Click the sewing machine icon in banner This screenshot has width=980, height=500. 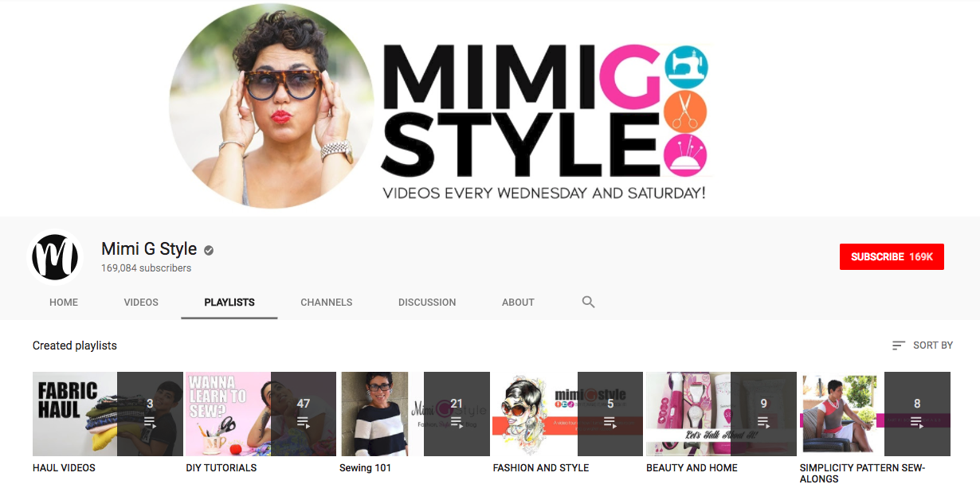tap(686, 65)
